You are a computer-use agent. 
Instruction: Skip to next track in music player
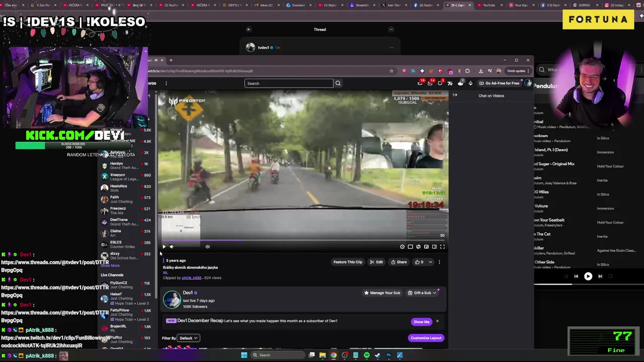600,276
